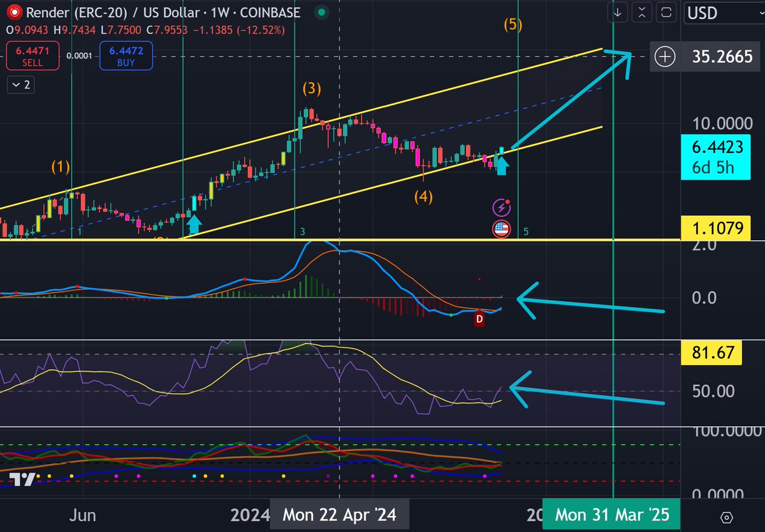Click the red D dividend marker

[479, 320]
